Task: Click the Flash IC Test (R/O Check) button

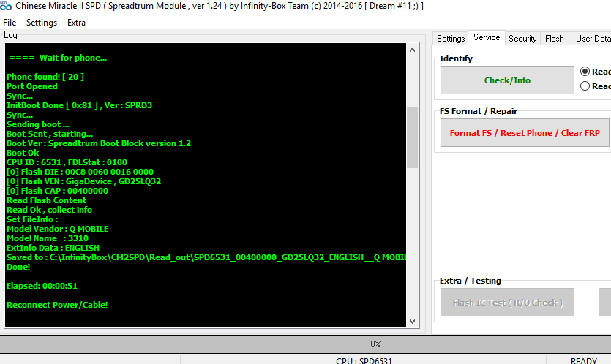Action: pos(507,303)
